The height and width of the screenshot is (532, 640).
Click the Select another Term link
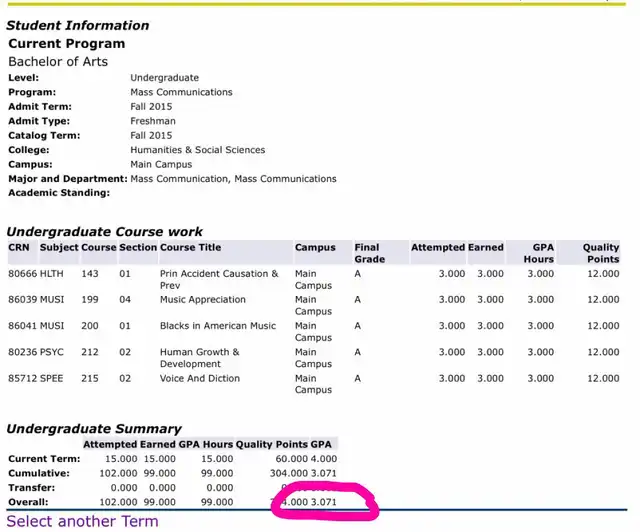pos(82,521)
